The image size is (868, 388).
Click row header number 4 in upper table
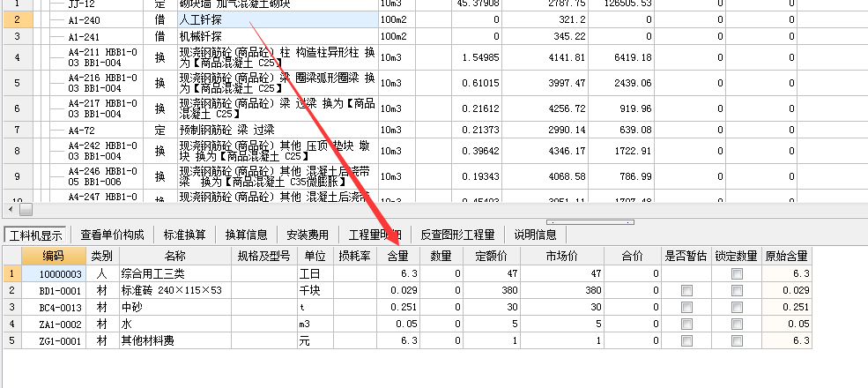coord(17,57)
